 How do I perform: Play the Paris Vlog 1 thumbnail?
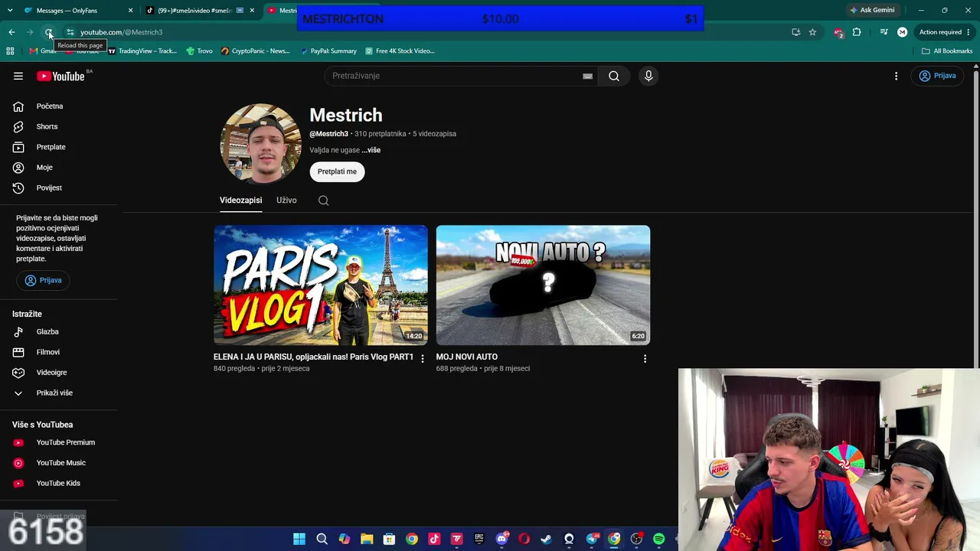[x=321, y=285]
